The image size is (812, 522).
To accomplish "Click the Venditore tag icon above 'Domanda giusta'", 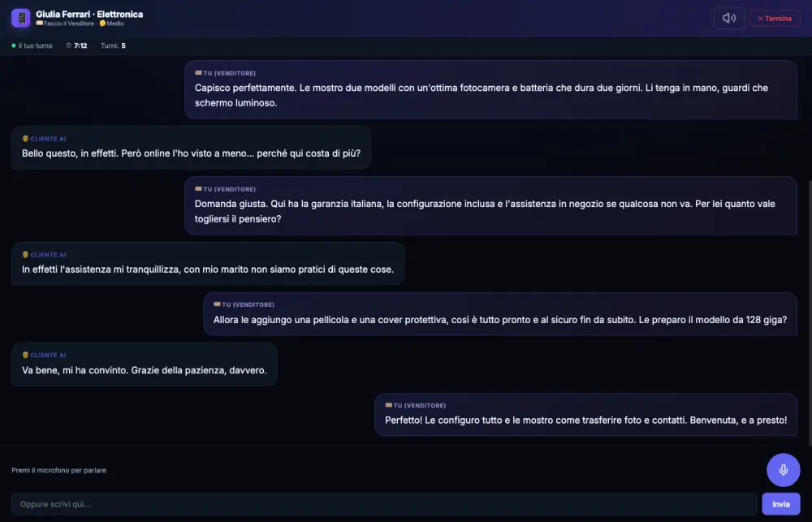I will pyautogui.click(x=198, y=189).
